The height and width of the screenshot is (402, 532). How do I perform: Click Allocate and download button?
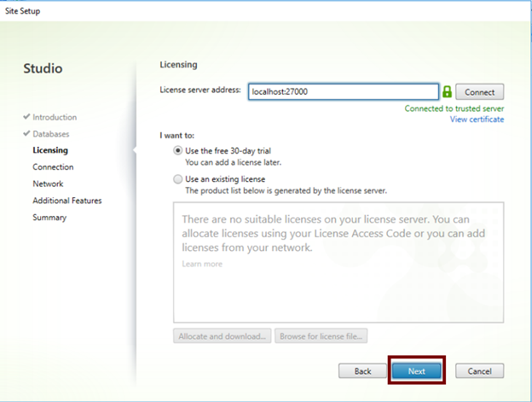(x=222, y=336)
